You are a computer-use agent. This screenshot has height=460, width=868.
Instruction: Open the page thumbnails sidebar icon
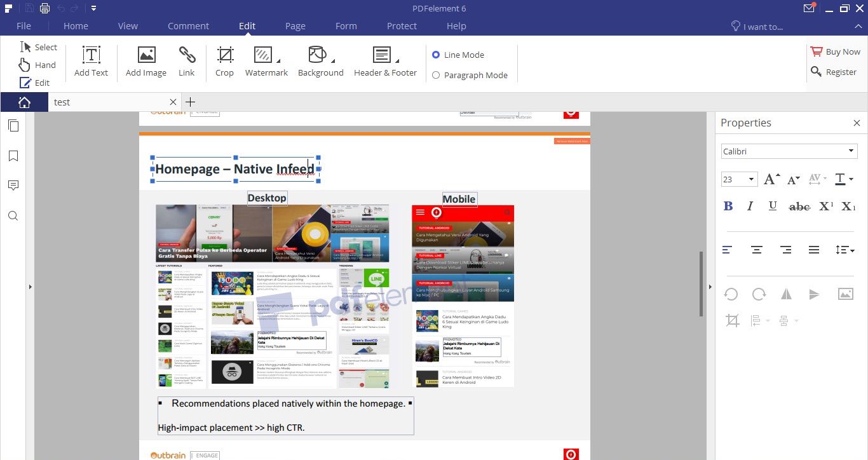tap(13, 126)
